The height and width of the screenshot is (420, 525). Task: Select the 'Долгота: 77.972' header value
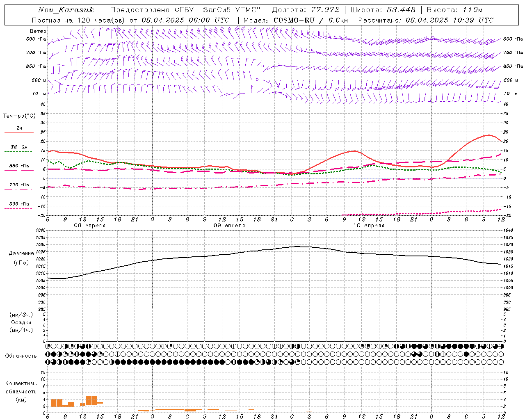click(306, 10)
